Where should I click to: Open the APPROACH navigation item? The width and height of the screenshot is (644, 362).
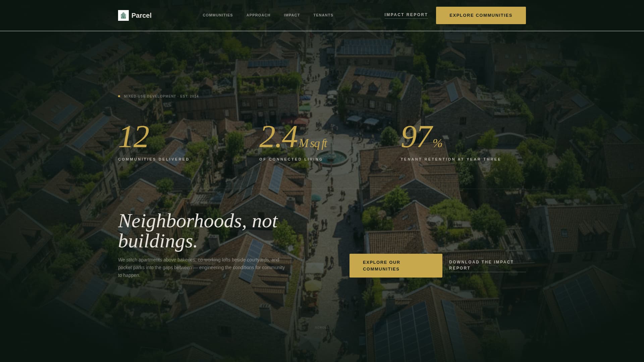point(258,15)
